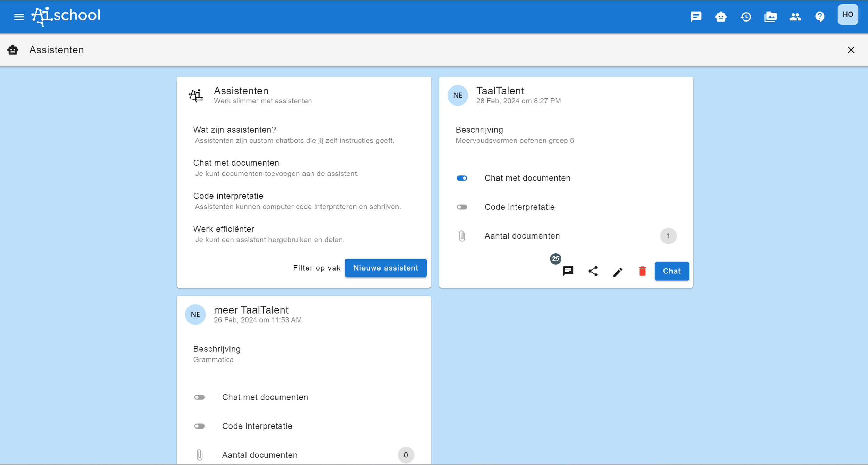Toggle Code interpretatie for TaalTalent
This screenshot has height=465, width=868.
(x=462, y=207)
